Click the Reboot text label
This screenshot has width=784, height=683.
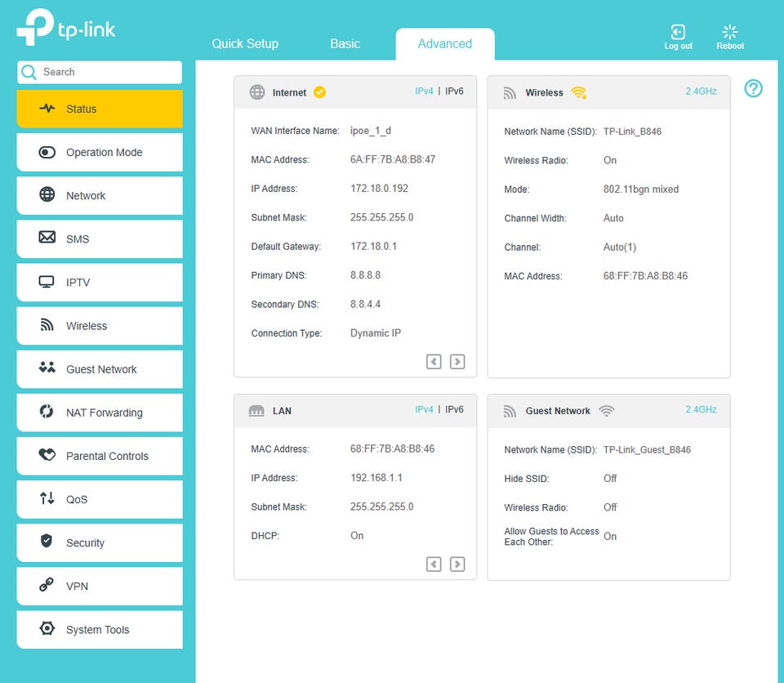pyautogui.click(x=730, y=46)
